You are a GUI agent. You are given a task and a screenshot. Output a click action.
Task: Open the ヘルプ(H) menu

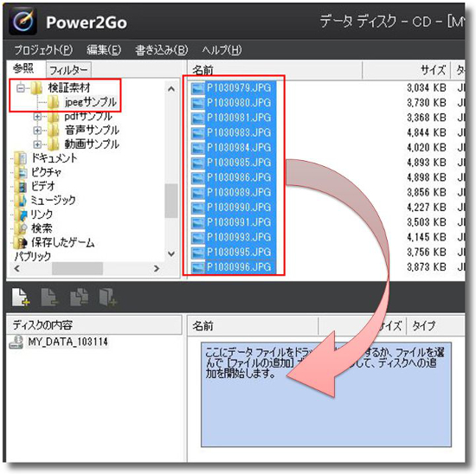point(222,50)
